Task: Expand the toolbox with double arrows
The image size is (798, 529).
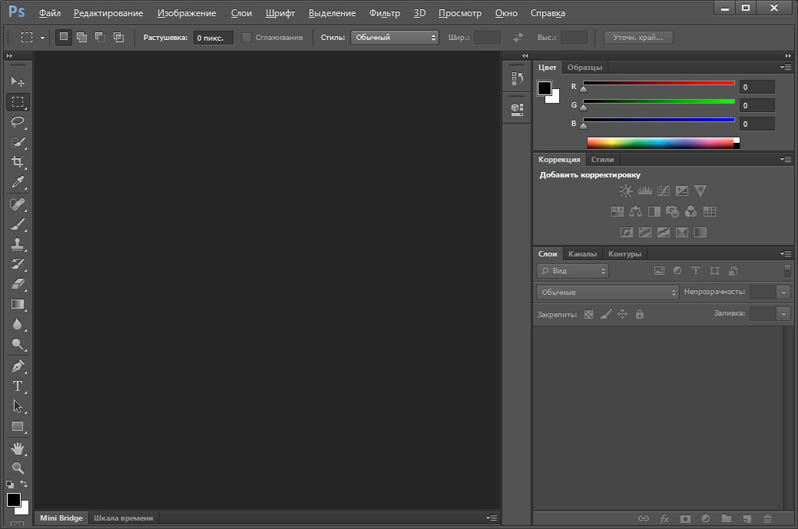Action: [9, 55]
